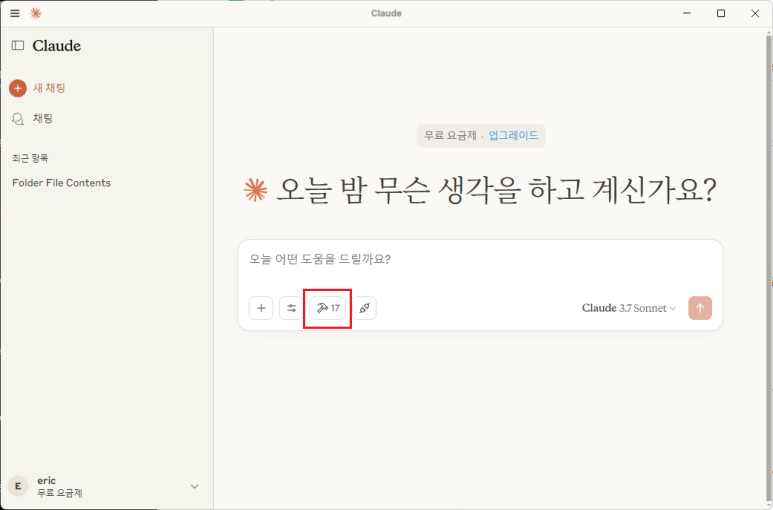
Task: Send the message with the arrow button
Action: tap(700, 308)
